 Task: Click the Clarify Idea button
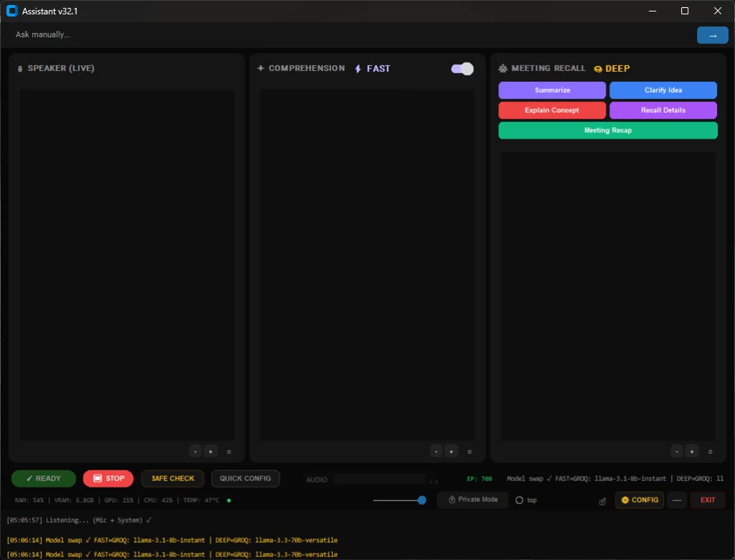(663, 90)
